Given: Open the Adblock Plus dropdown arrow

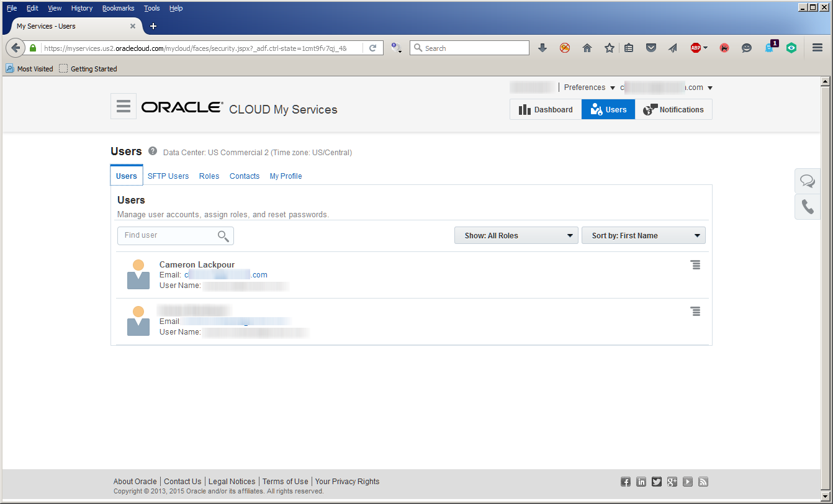Looking at the screenshot, I should [705, 48].
